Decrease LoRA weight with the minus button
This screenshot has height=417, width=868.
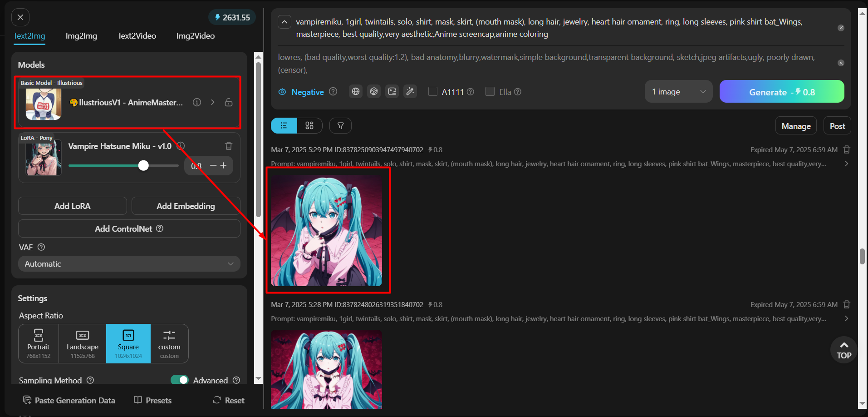213,166
